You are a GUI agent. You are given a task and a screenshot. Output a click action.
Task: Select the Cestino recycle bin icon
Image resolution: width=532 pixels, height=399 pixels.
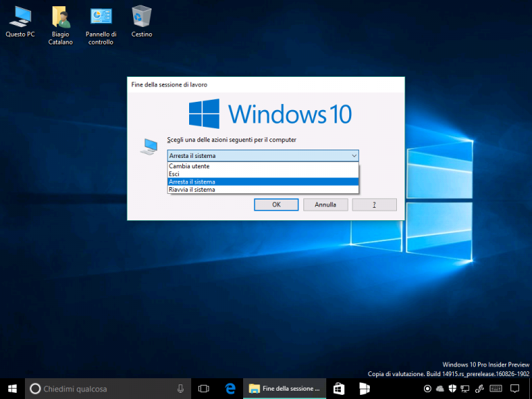tap(141, 21)
